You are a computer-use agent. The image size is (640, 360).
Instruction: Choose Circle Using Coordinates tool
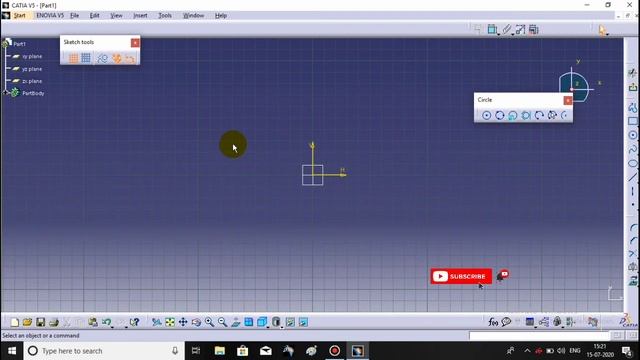point(513,116)
